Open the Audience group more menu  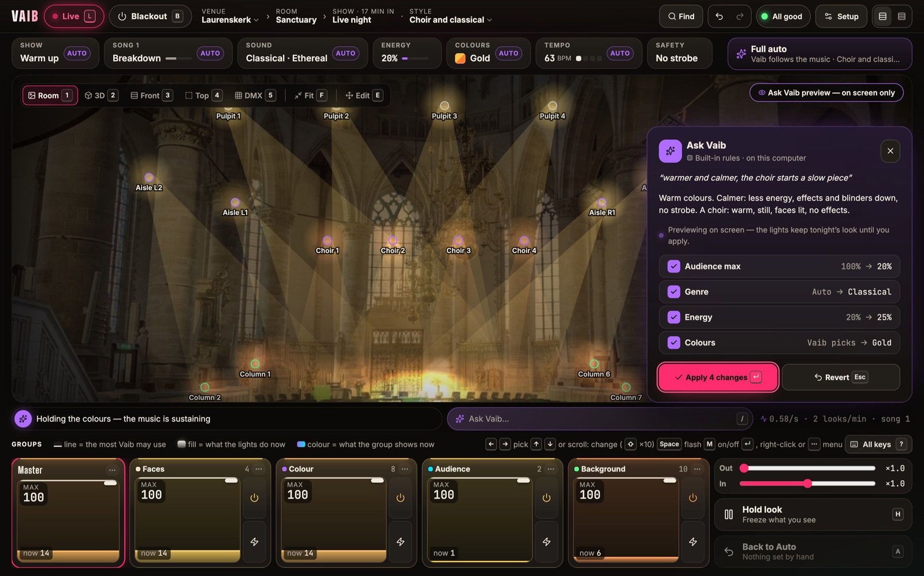pyautogui.click(x=551, y=469)
